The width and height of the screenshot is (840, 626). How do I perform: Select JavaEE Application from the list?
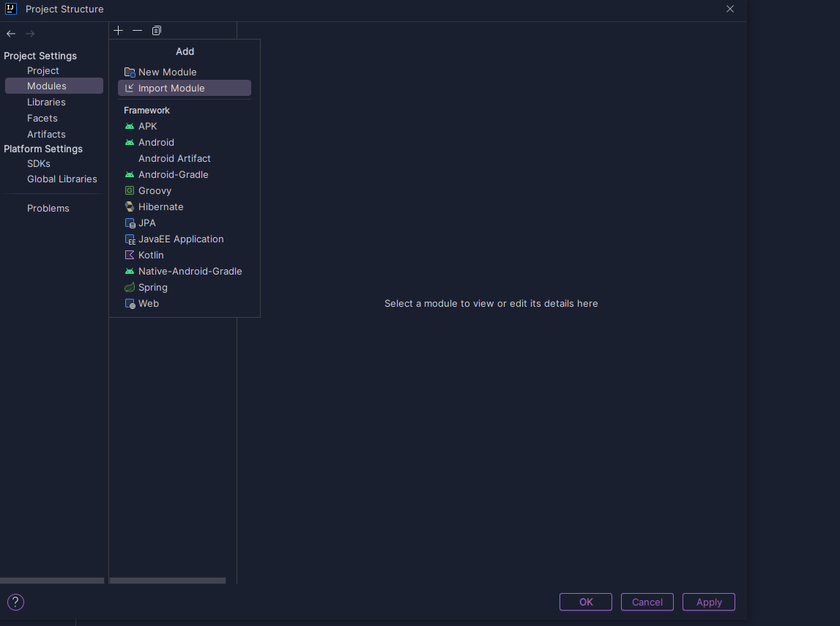pos(185,239)
